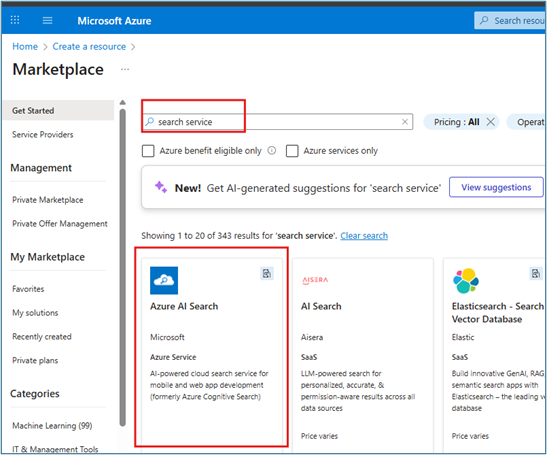Open the Aisera AI Search title
The image size is (547, 455).
click(x=321, y=306)
